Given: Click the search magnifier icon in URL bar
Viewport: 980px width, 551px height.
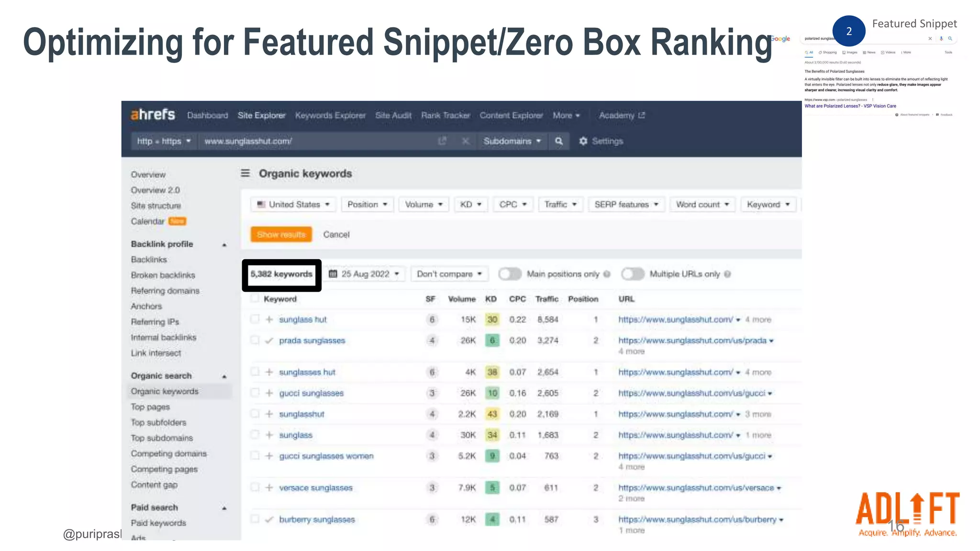Looking at the screenshot, I should point(558,141).
